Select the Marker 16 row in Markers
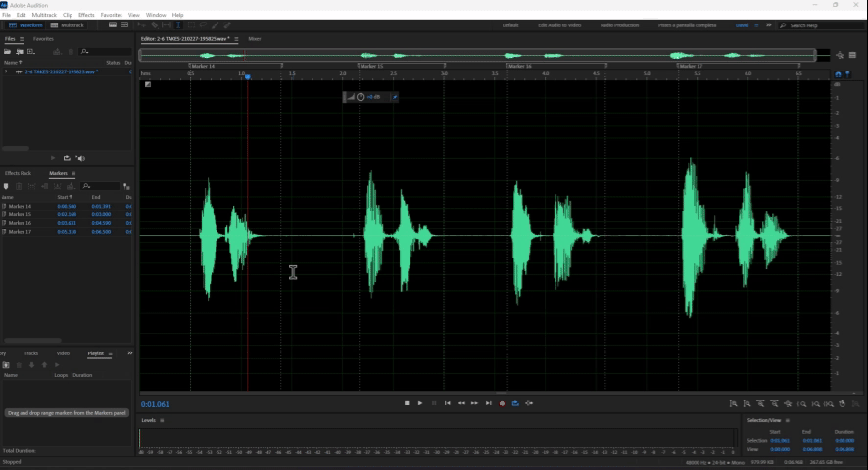The image size is (868, 470). (67, 223)
